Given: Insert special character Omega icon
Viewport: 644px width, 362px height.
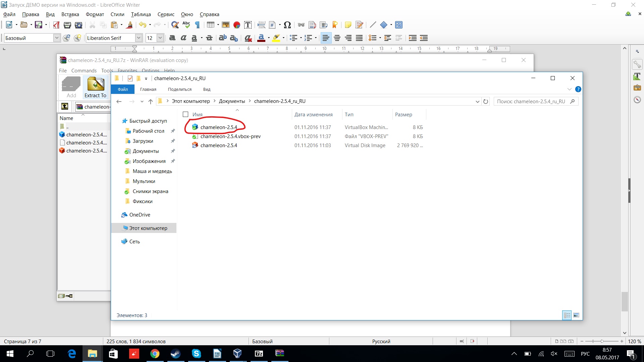Looking at the screenshot, I should (287, 25).
